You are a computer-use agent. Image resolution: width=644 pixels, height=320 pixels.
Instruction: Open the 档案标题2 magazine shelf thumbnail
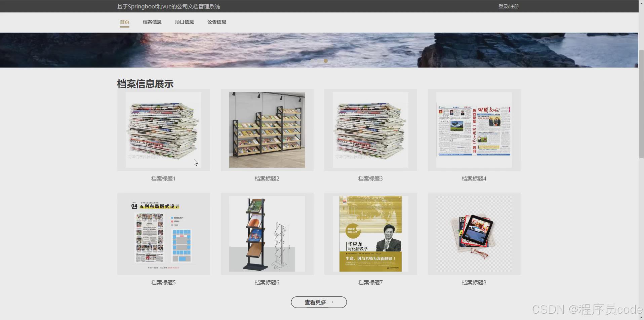[x=267, y=130]
